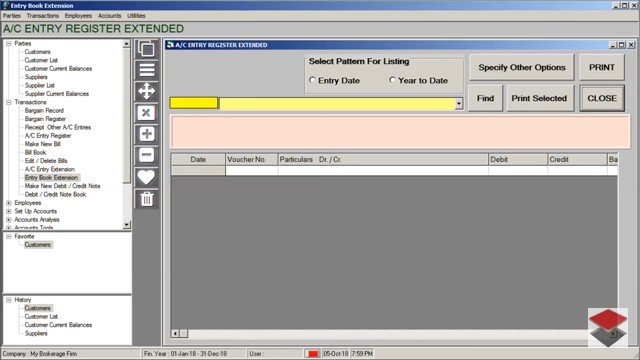Click the Debit column header
The width and height of the screenshot is (640, 360).
point(518,160)
